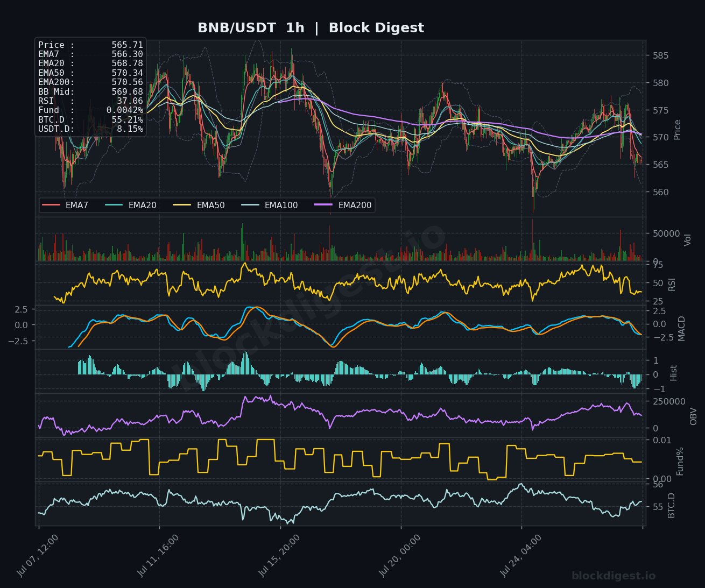
Task: Click the red EMA7 legend line swatch
Action: 51,205
